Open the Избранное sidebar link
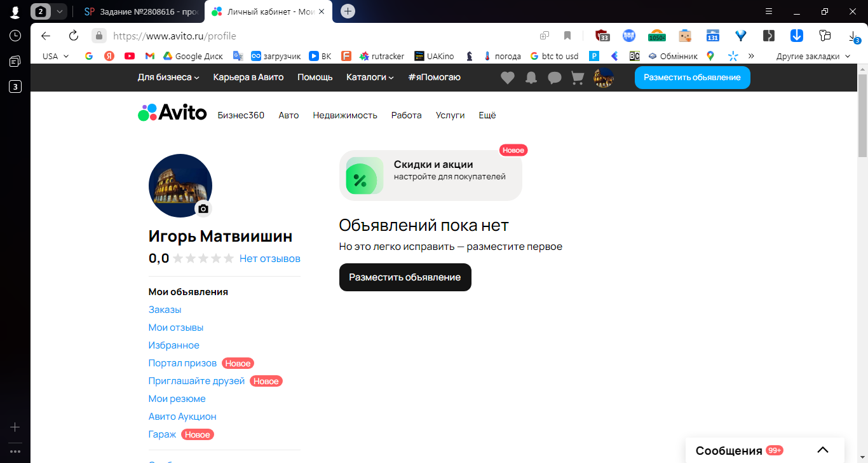 click(x=174, y=345)
